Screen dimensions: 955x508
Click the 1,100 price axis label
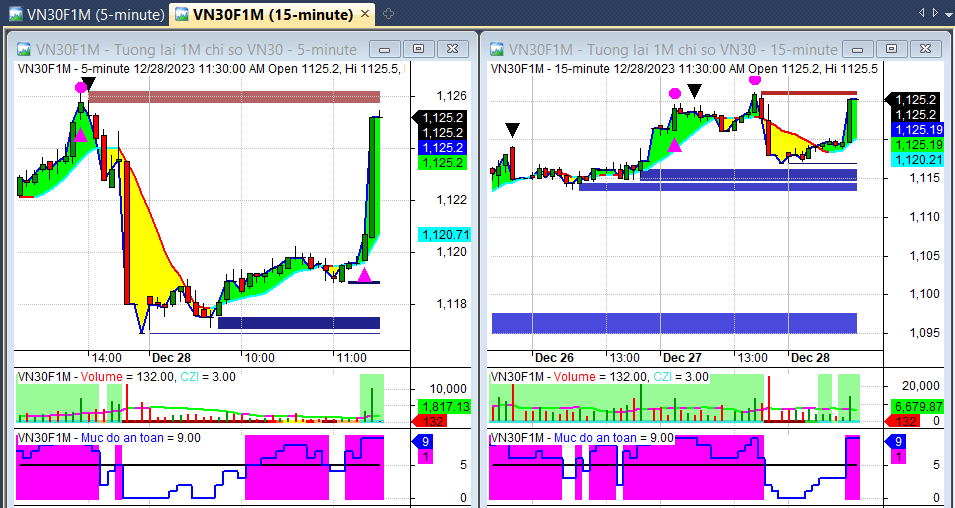[x=924, y=294]
